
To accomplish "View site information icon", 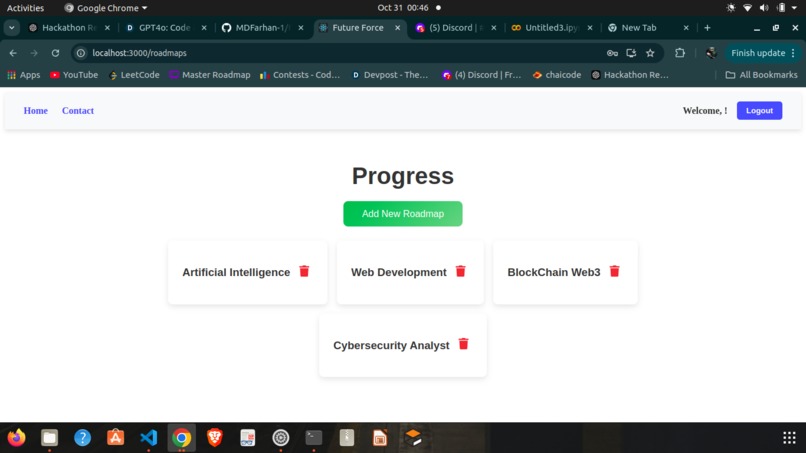I will 81,53.
